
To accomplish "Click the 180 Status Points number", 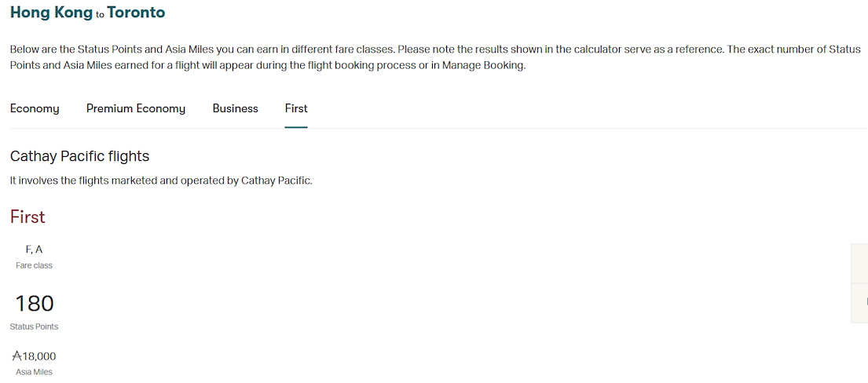I will coord(35,303).
